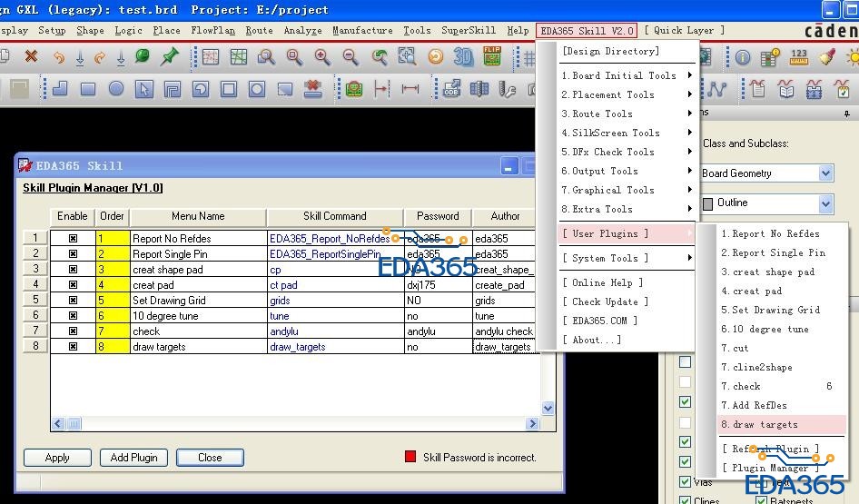Expand the Board Initial Tools submenu

point(627,75)
